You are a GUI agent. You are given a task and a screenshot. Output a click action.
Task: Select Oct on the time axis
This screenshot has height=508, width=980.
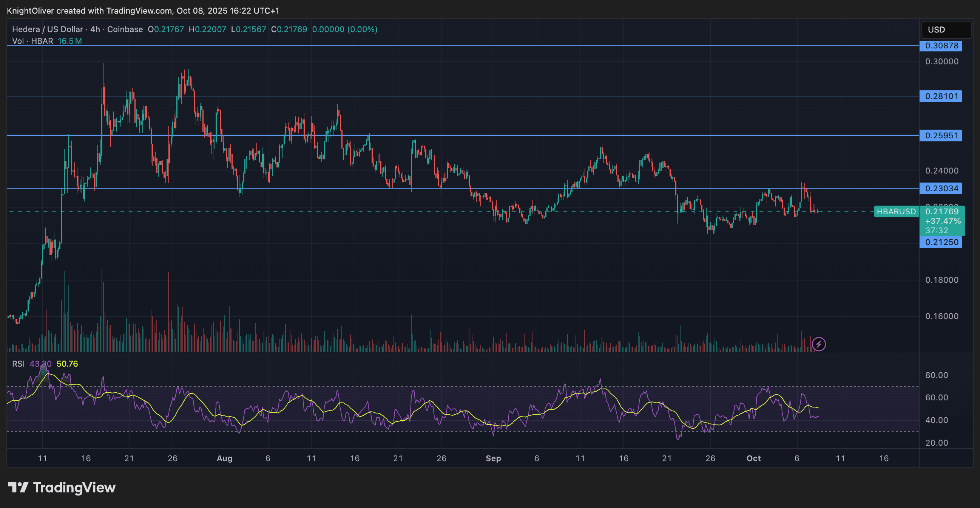[x=754, y=458]
